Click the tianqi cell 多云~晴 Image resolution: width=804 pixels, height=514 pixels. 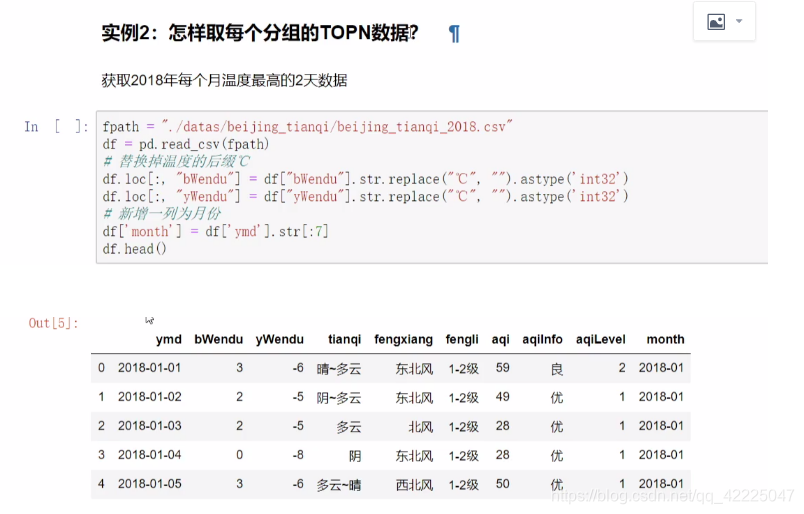338,485
